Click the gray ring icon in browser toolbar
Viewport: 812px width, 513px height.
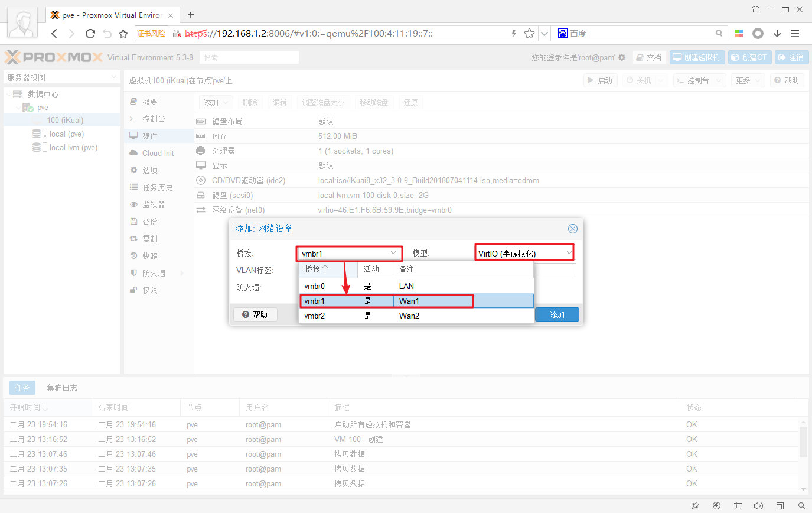pyautogui.click(x=758, y=34)
